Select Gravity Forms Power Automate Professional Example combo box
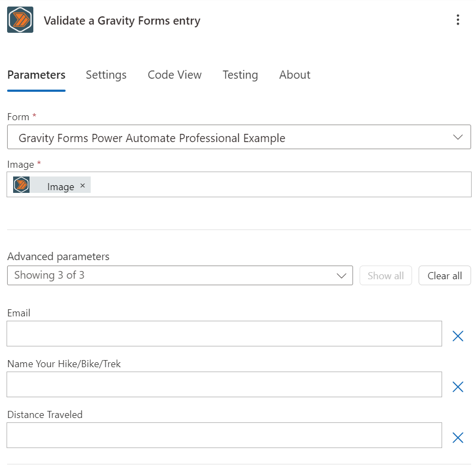 [239, 137]
